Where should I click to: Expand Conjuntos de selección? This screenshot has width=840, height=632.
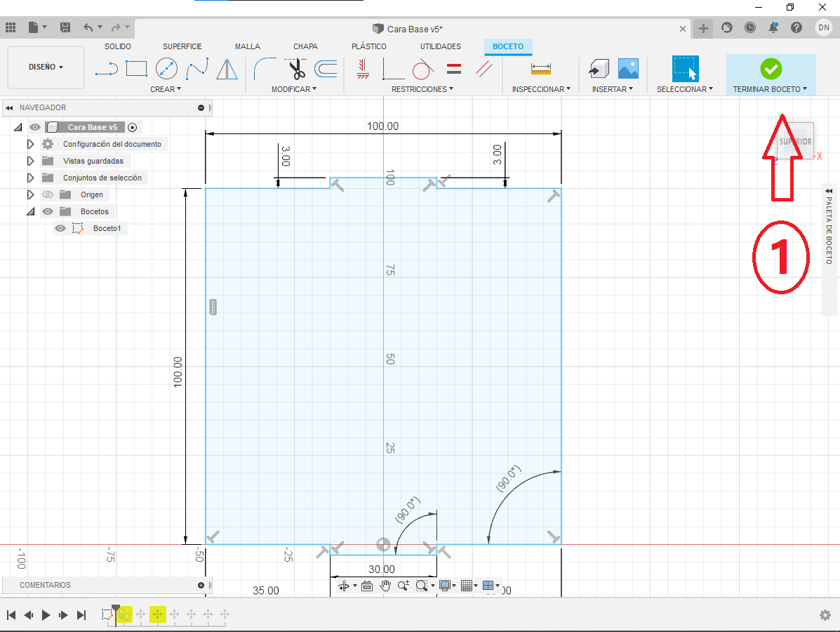pos(31,178)
